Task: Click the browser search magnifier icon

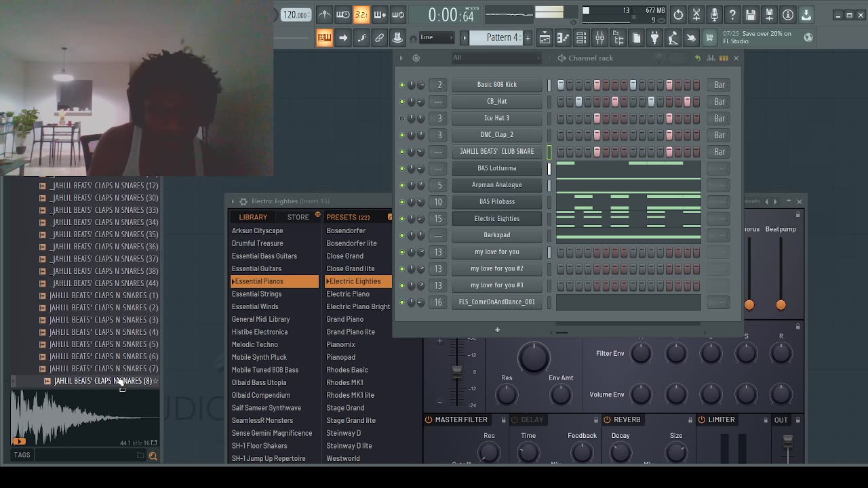Action: click(x=153, y=456)
